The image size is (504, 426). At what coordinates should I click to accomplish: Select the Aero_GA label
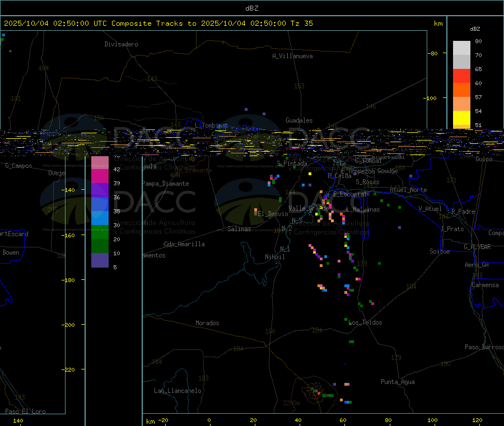click(x=477, y=265)
